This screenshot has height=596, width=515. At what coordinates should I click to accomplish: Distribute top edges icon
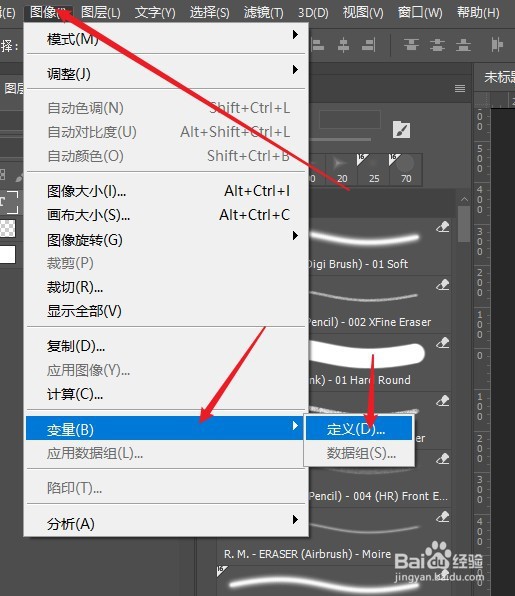point(411,45)
